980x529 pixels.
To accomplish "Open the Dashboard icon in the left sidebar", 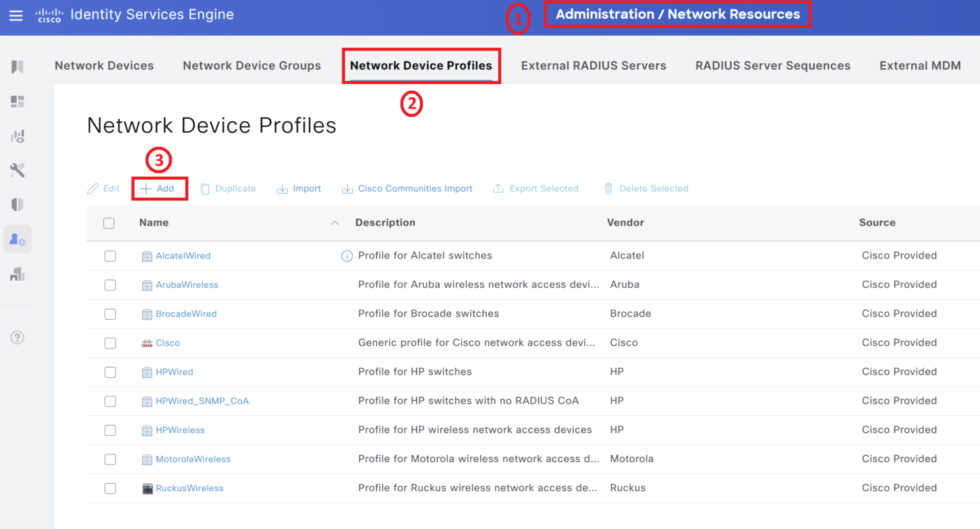I will coord(17,101).
